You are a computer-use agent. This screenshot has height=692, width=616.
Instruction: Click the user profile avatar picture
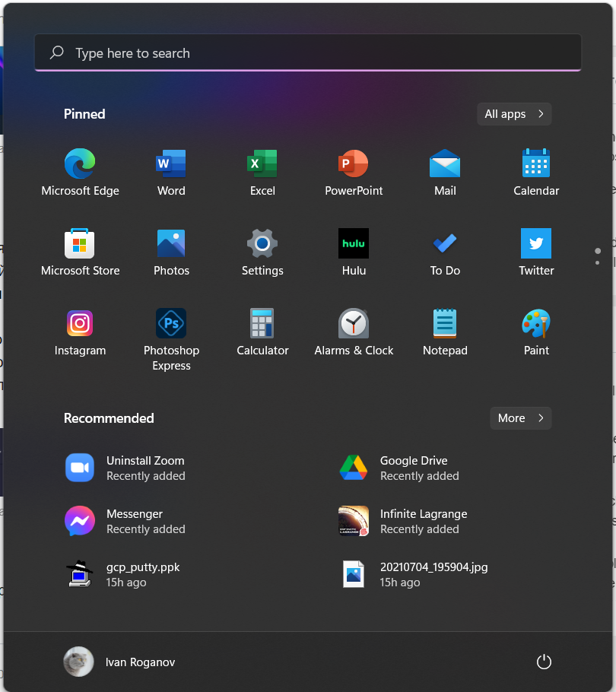(x=78, y=662)
